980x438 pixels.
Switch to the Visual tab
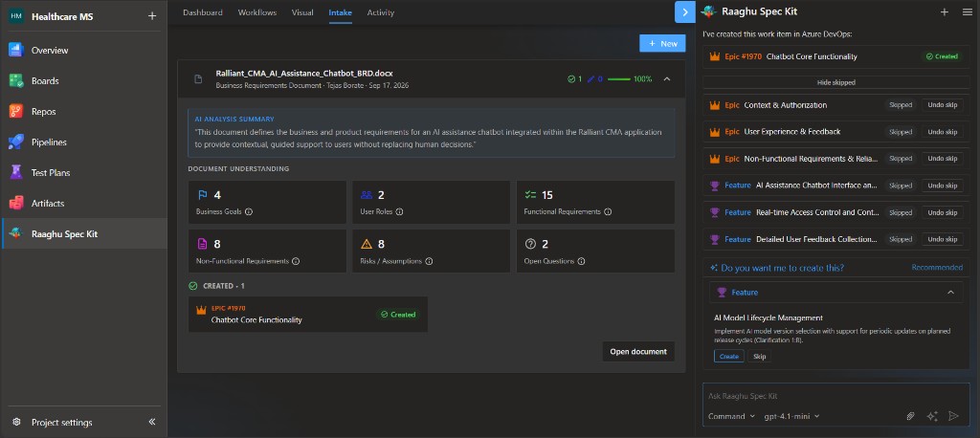[302, 12]
